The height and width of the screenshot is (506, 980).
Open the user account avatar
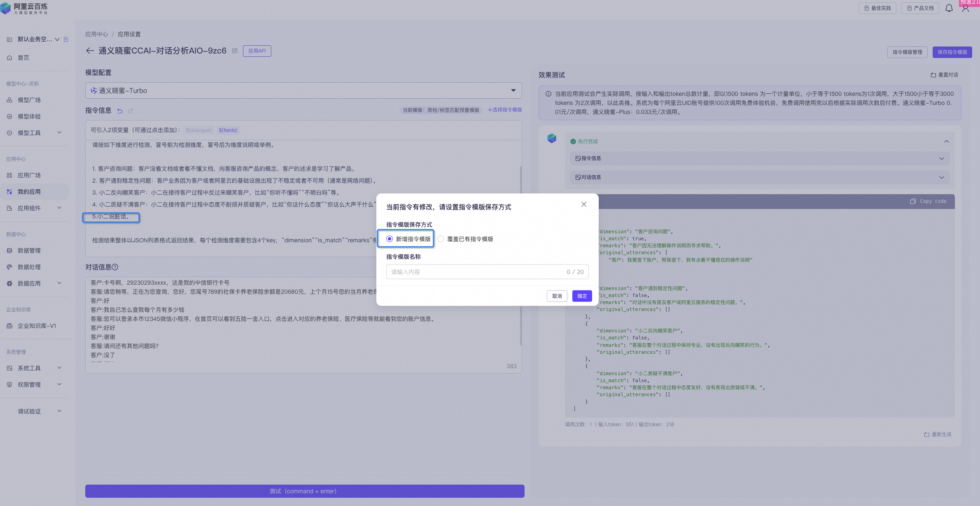tap(965, 8)
